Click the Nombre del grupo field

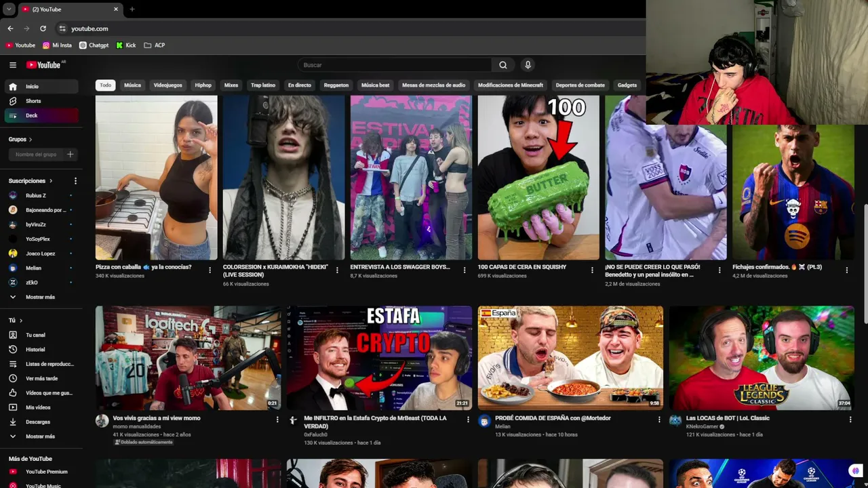tap(37, 155)
